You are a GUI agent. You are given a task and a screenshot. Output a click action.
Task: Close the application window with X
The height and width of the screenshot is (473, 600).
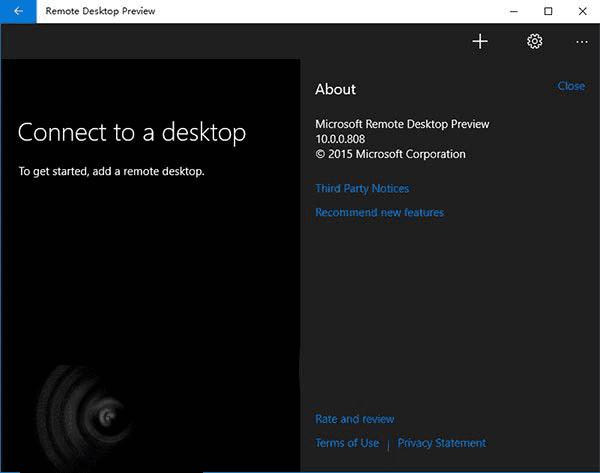581,11
